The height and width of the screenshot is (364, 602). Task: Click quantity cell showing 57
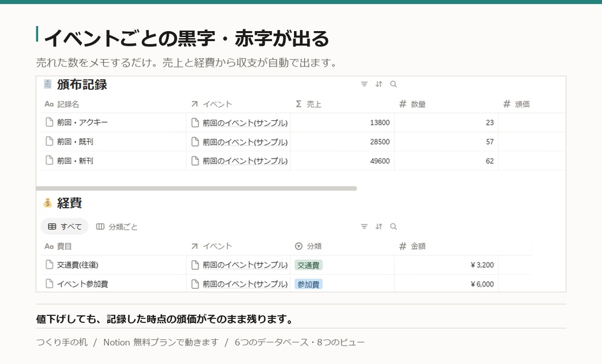tap(447, 142)
